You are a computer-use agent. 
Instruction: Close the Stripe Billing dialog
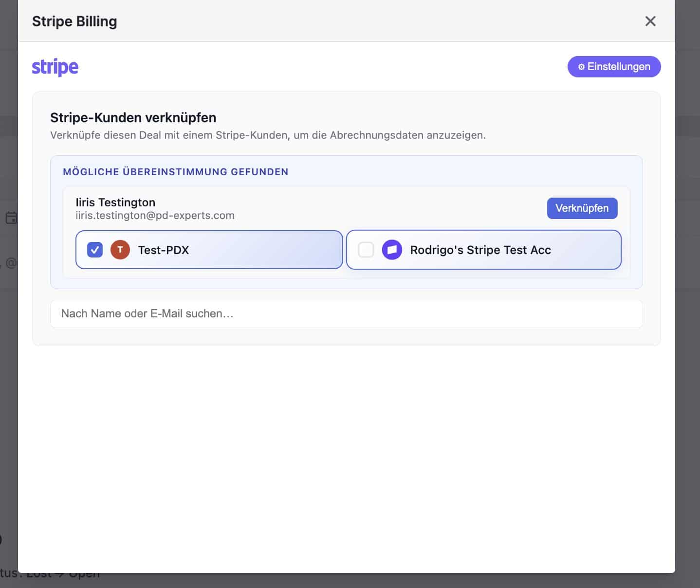click(x=650, y=21)
